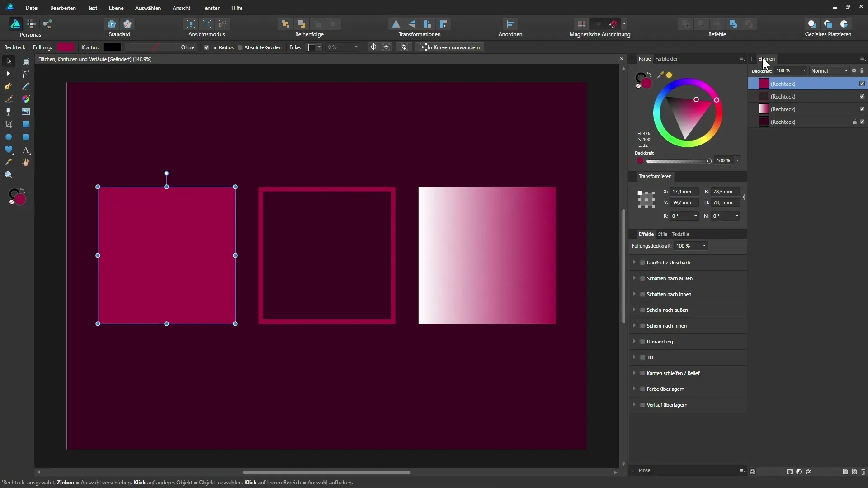Enable Absolute Größen checkbox
Image resolution: width=868 pixels, height=488 pixels.
pyautogui.click(x=240, y=47)
